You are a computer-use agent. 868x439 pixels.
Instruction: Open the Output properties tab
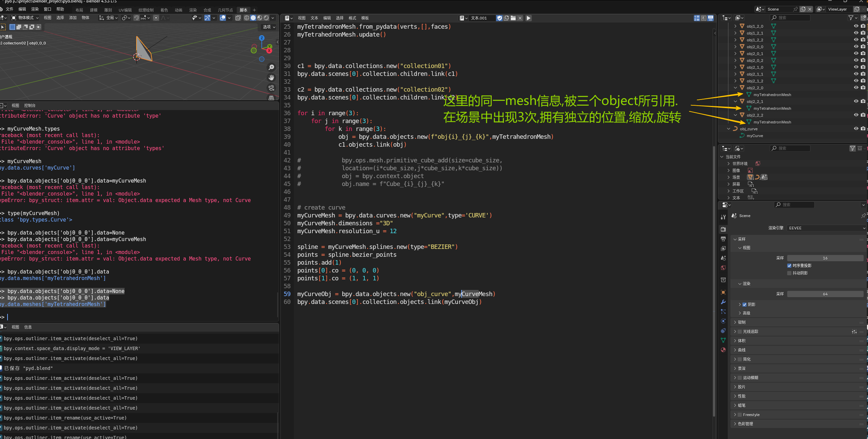(x=723, y=239)
